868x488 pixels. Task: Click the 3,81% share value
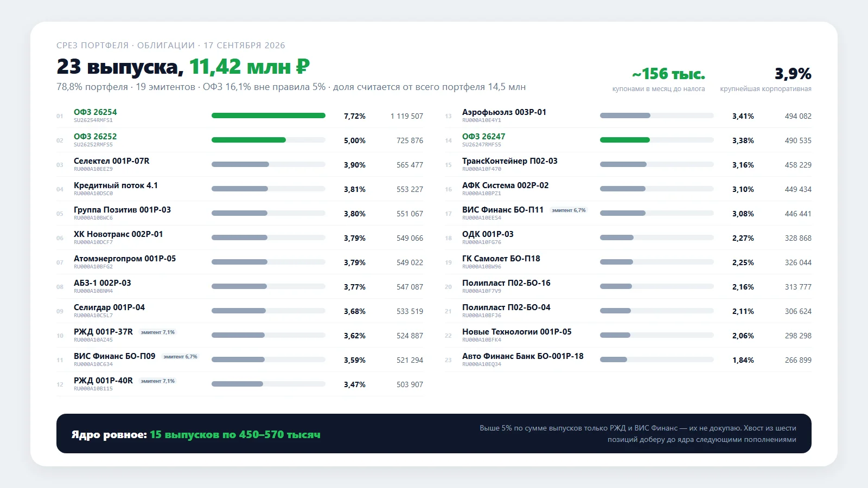tap(355, 189)
